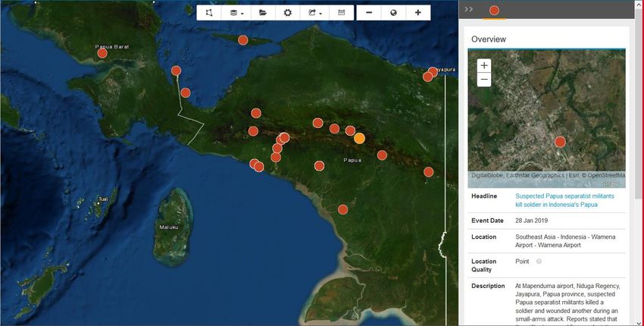Click the Overview satellite map thumbnail
The image size is (644, 326).
coord(547,118)
